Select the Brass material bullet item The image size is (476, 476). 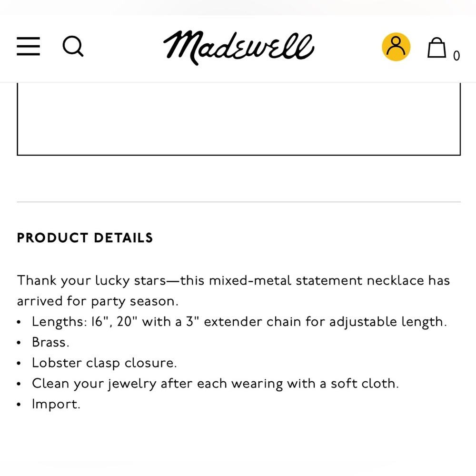(50, 342)
